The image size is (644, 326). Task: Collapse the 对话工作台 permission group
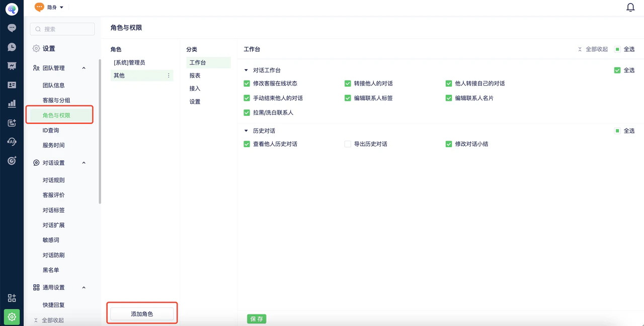point(246,71)
